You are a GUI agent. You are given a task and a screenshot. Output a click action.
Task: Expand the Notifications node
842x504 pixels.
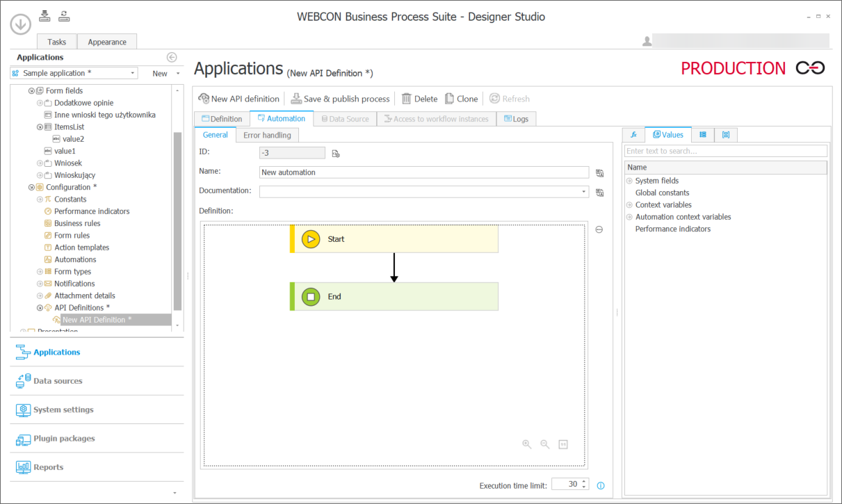pyautogui.click(x=40, y=284)
